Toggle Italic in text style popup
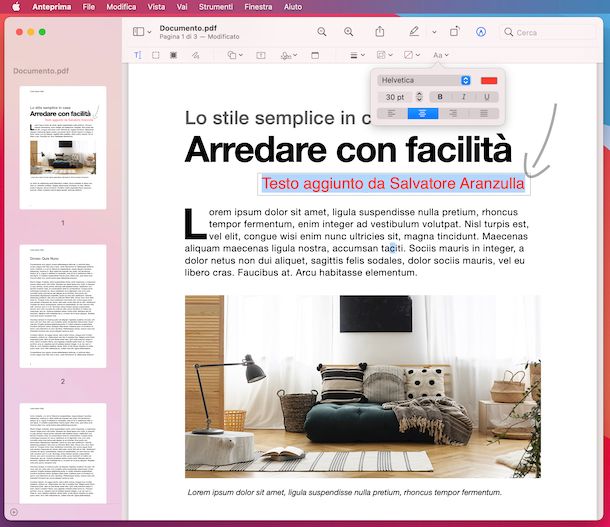 pos(463,97)
